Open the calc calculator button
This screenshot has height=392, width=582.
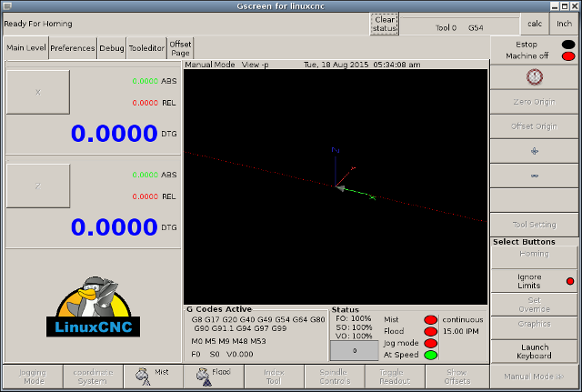click(x=535, y=24)
